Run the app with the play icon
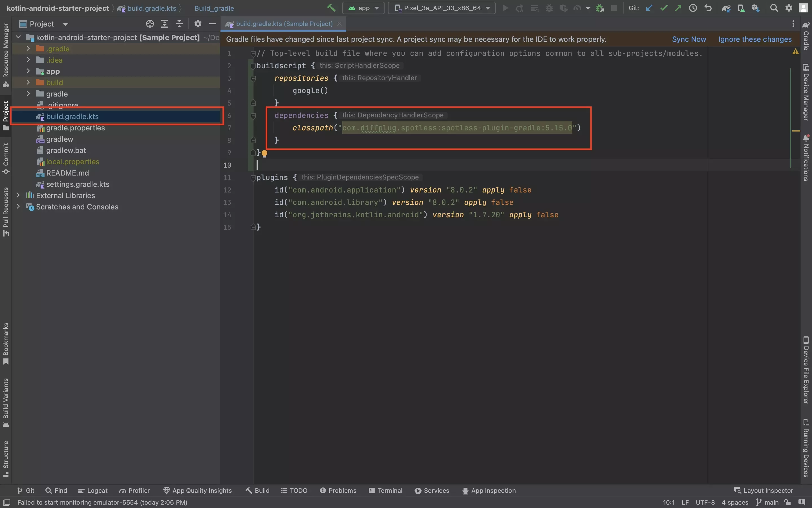This screenshot has width=812, height=508. tap(505, 8)
